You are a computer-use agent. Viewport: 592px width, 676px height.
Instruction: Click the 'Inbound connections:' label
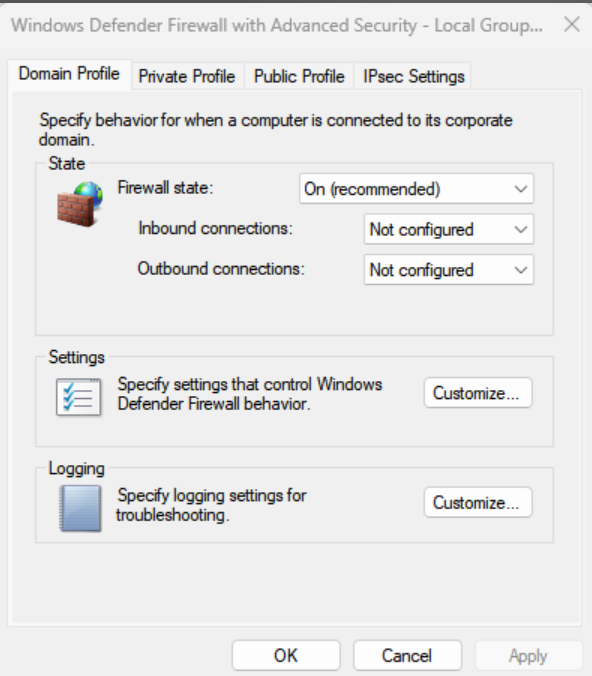tap(215, 228)
